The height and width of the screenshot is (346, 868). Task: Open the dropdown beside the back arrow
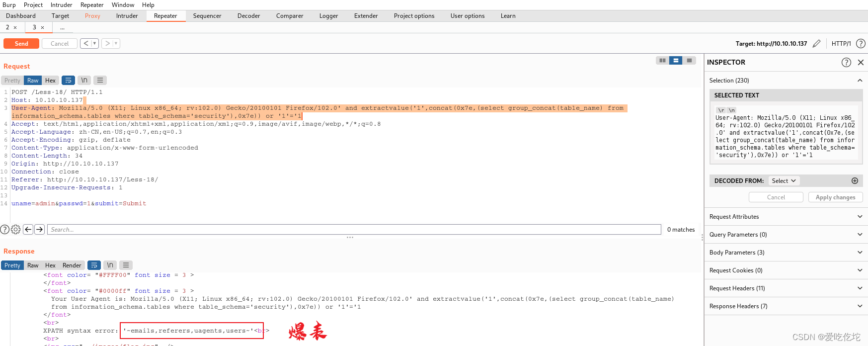(95, 43)
